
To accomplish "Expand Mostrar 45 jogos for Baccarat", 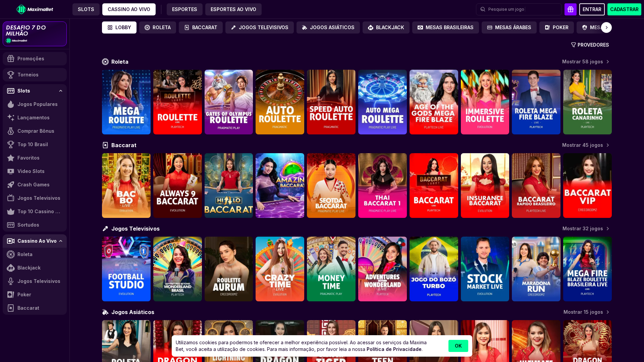I will pyautogui.click(x=586, y=145).
